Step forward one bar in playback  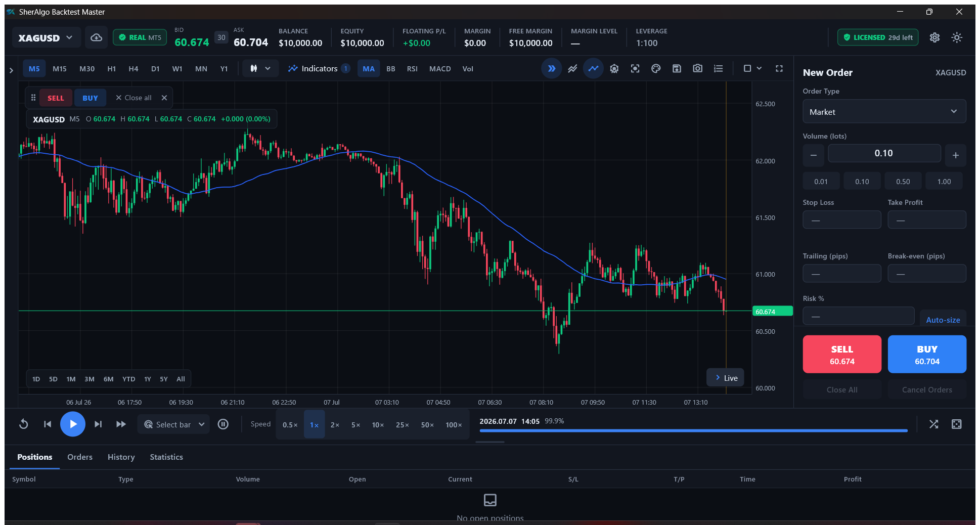pyautogui.click(x=98, y=424)
